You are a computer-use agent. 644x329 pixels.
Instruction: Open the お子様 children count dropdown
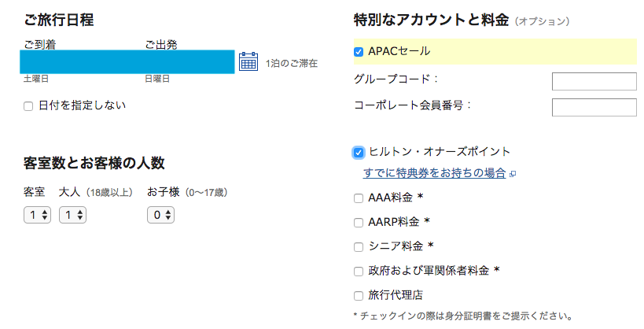tap(161, 215)
